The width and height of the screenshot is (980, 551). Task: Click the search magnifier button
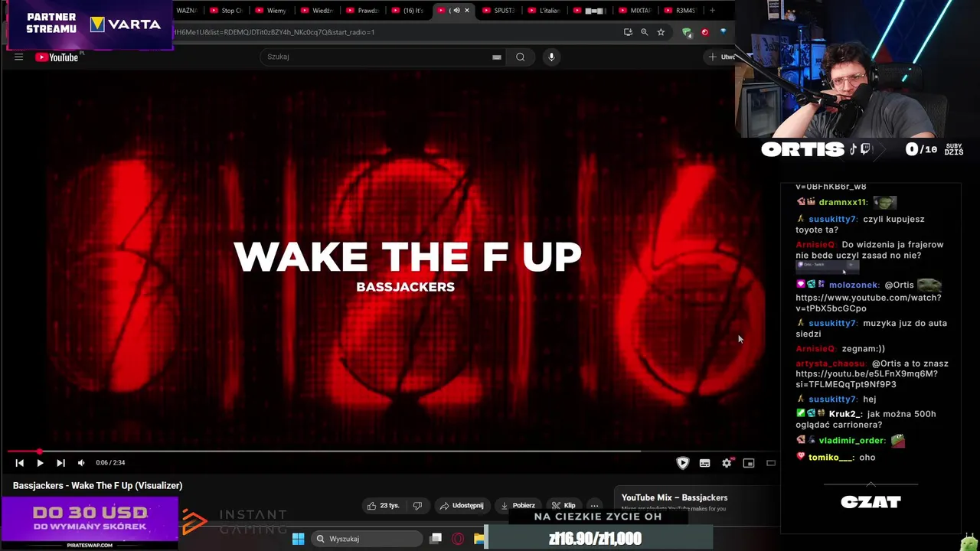(x=521, y=57)
